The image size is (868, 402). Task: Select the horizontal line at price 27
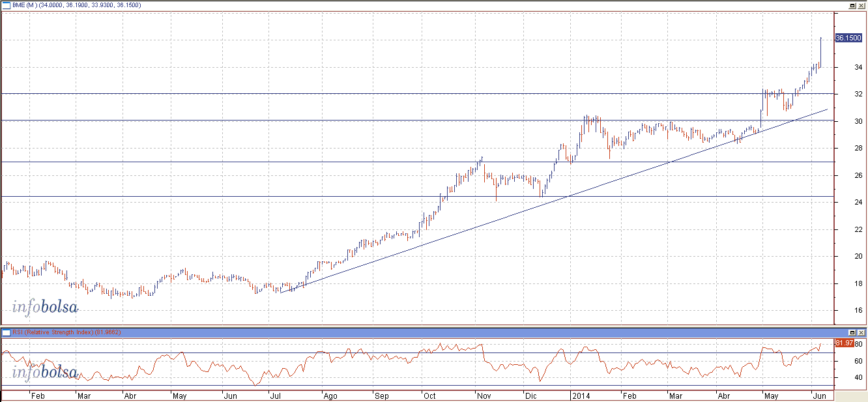tap(417, 162)
